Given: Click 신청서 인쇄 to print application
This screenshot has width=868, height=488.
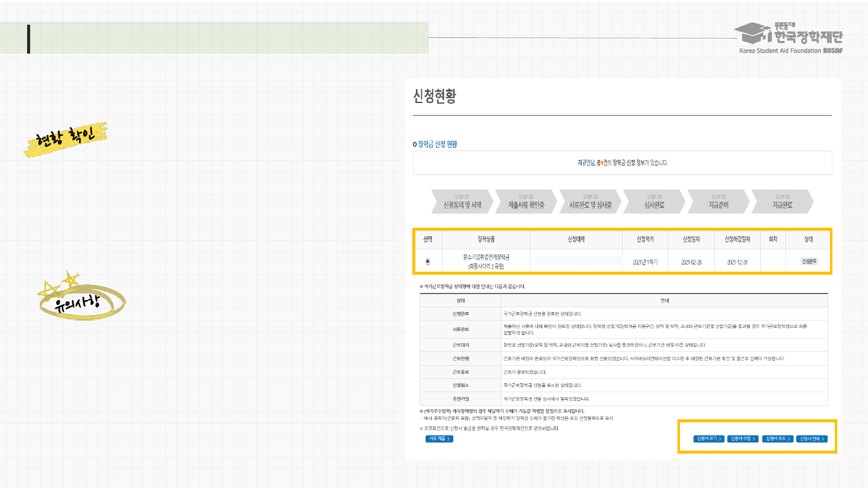Looking at the screenshot, I should (812, 439).
